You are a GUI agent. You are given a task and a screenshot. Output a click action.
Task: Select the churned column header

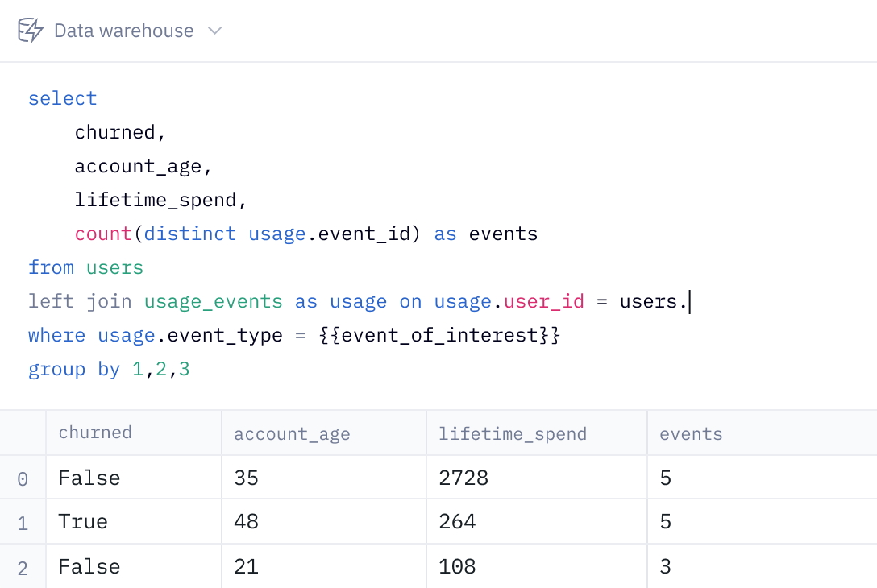[94, 433]
